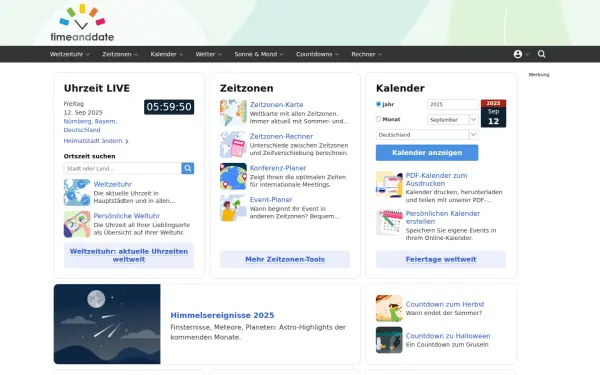Expand the Kalender menu
Screen dimensions: 600x375
tap(166, 54)
